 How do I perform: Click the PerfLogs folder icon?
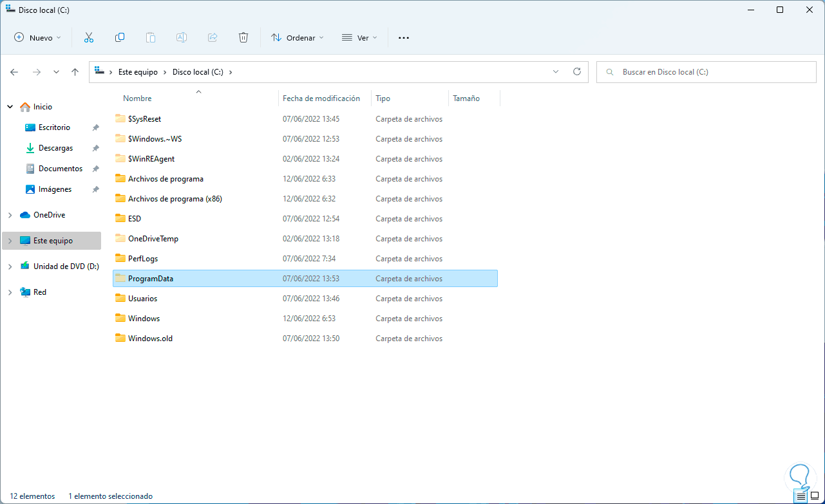120,258
